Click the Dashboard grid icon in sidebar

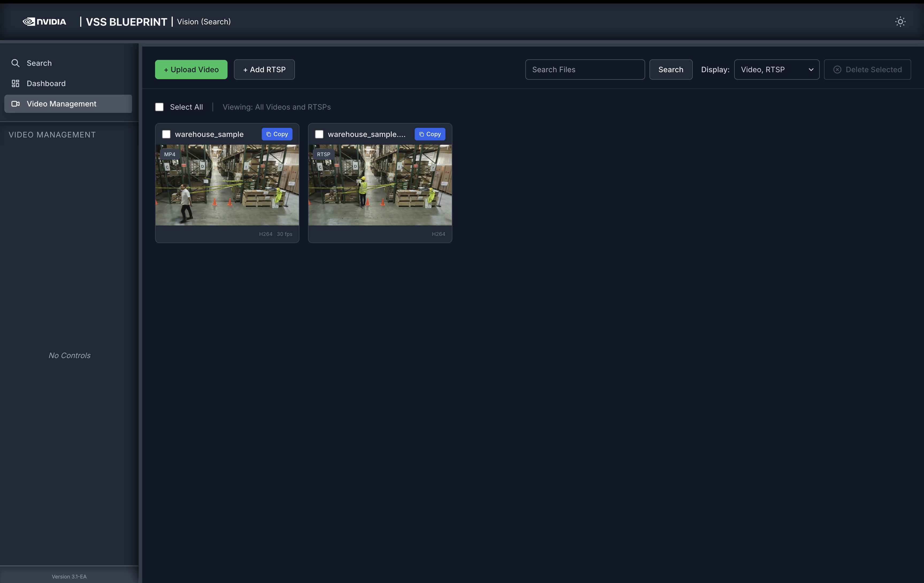(x=15, y=83)
